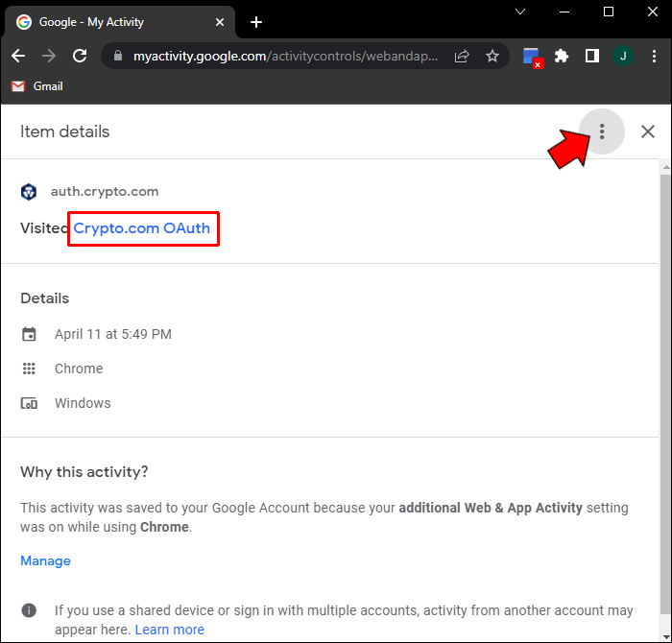Click the Chrome product detail text

point(79,369)
